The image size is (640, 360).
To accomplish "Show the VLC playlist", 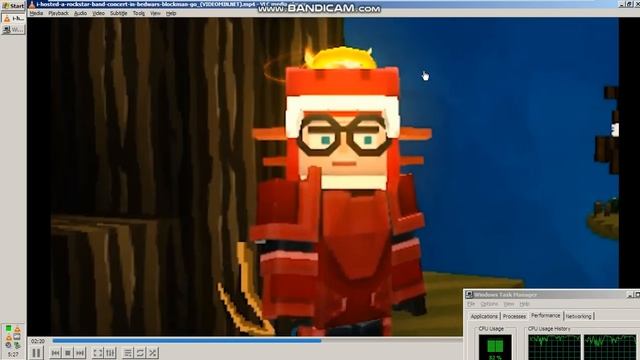I will pos(128,353).
